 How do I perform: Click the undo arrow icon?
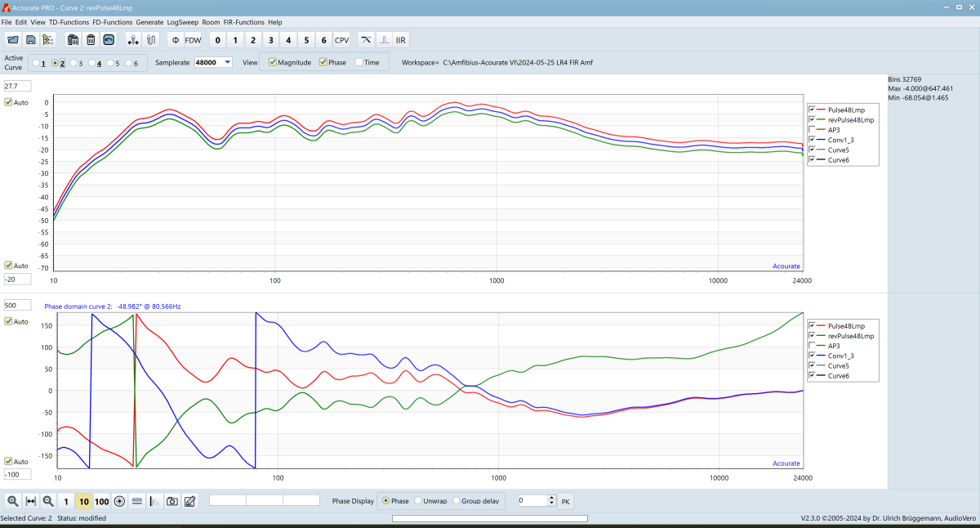[109, 39]
